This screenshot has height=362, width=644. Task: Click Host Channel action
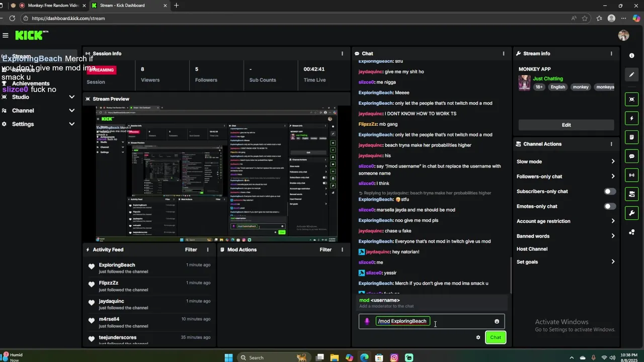point(532,249)
